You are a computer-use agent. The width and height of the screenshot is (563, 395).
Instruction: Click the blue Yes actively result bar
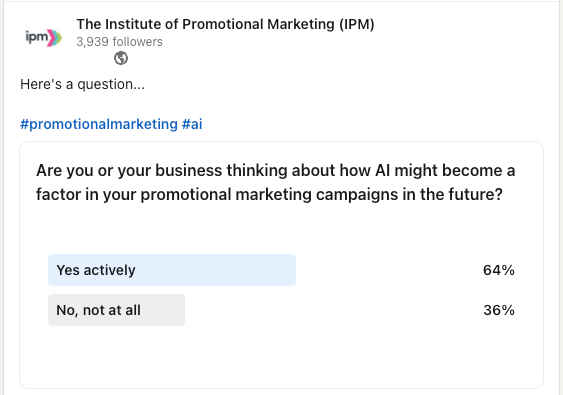click(172, 270)
